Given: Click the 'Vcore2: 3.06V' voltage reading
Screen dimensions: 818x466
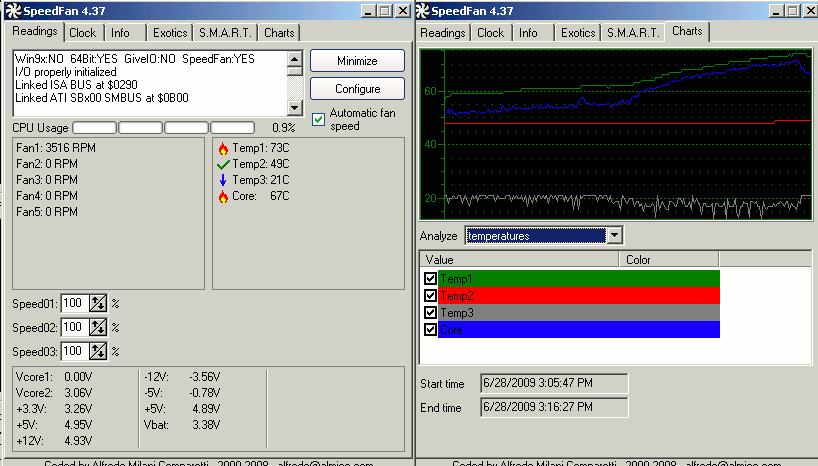Looking at the screenshot, I should click(54, 393).
